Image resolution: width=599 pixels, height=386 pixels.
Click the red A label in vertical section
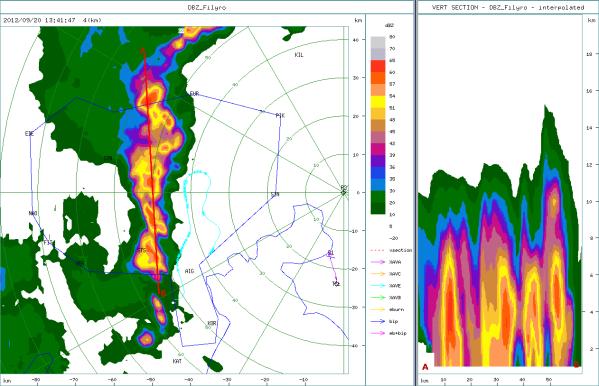click(425, 367)
